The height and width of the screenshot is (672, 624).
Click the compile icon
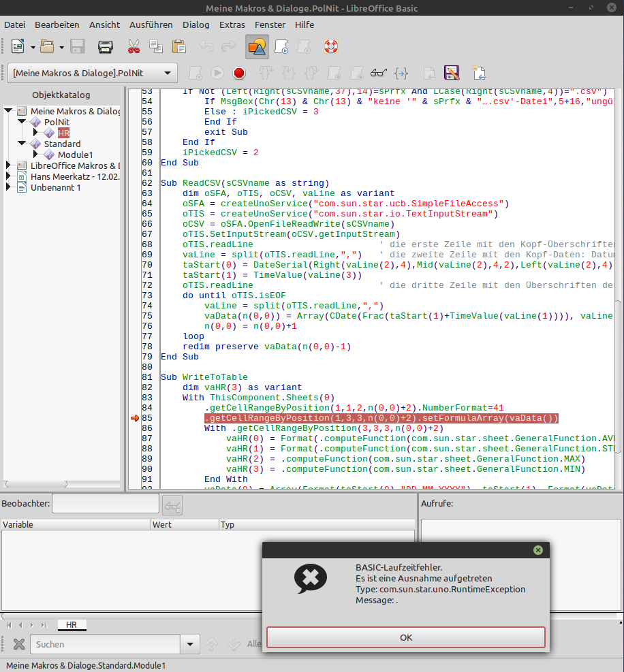click(x=195, y=73)
